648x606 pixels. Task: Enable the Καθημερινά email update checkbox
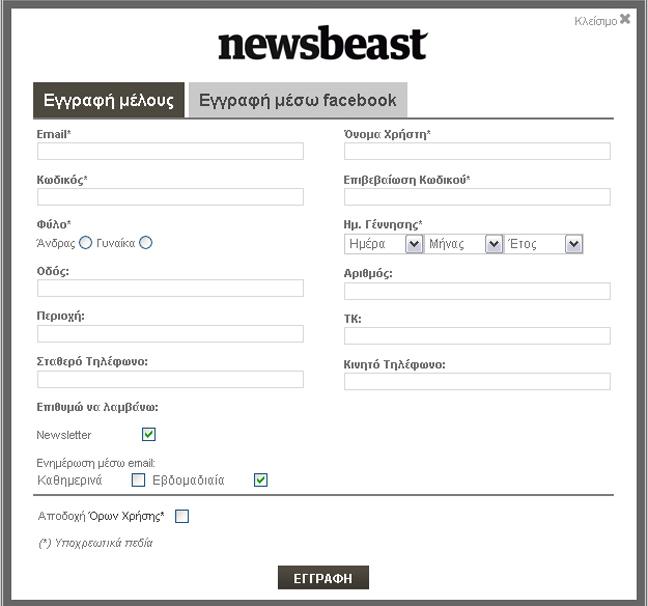coord(139,480)
